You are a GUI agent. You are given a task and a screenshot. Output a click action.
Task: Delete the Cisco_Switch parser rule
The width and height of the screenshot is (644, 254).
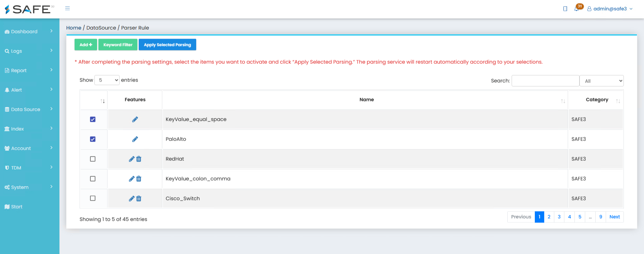point(139,199)
